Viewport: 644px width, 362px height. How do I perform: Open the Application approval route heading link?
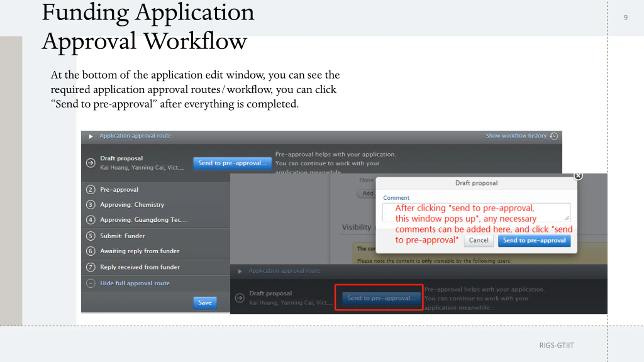(135, 136)
